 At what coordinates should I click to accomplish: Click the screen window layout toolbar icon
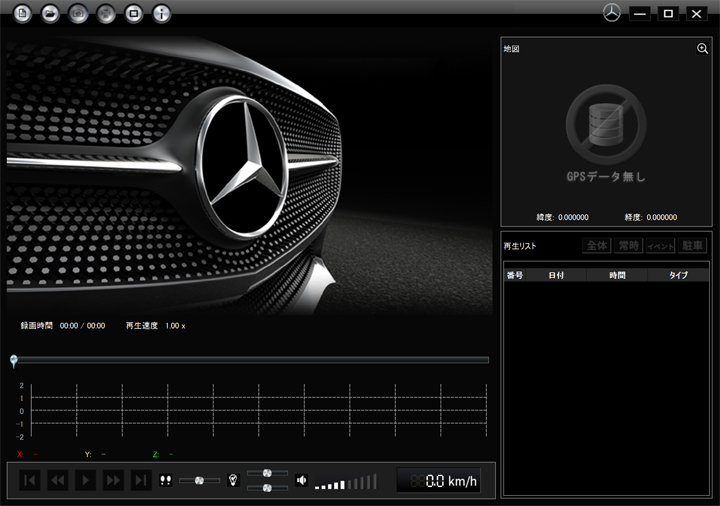(x=134, y=13)
